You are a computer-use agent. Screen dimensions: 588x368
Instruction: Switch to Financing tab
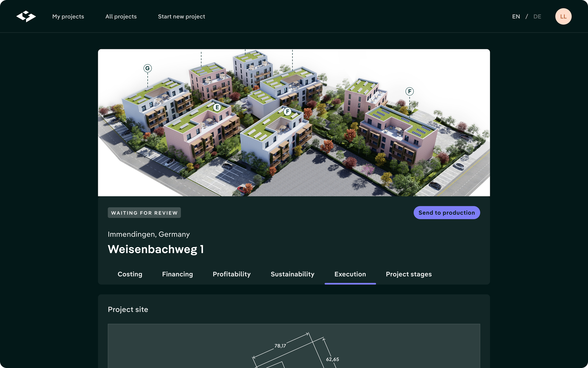tap(177, 274)
